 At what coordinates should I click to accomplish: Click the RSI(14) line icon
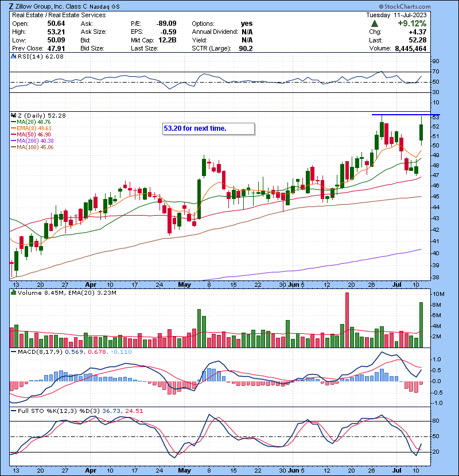pyautogui.click(x=14, y=57)
